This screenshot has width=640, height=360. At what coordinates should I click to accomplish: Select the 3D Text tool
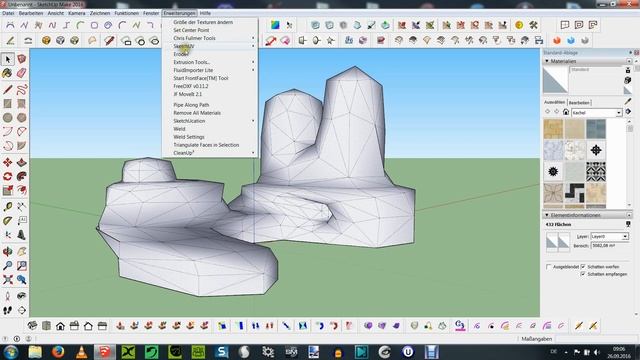point(22,235)
